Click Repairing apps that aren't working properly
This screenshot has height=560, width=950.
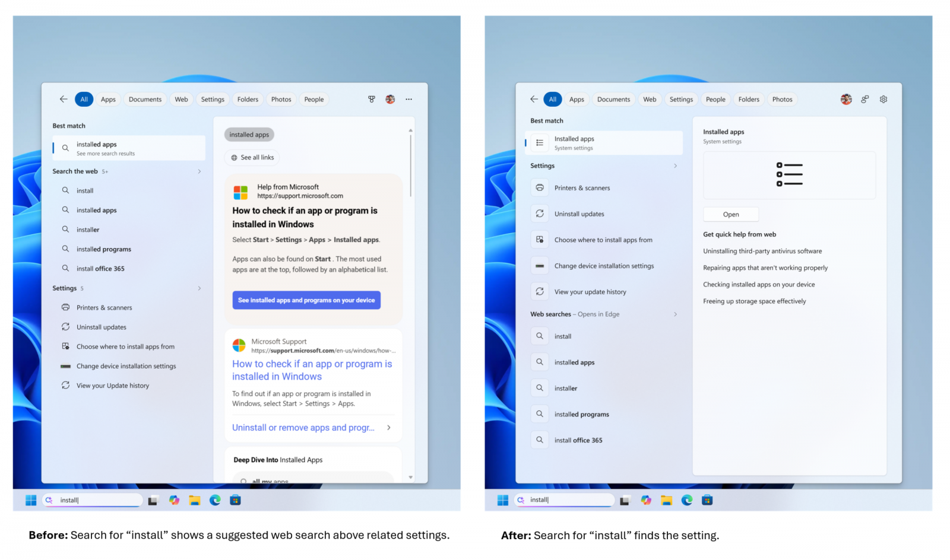(x=765, y=268)
